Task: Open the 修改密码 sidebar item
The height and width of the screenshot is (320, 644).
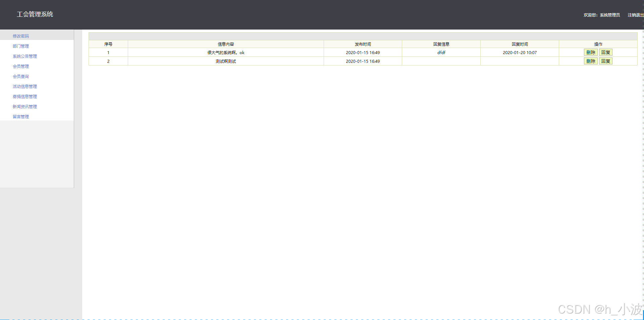Action: point(21,36)
